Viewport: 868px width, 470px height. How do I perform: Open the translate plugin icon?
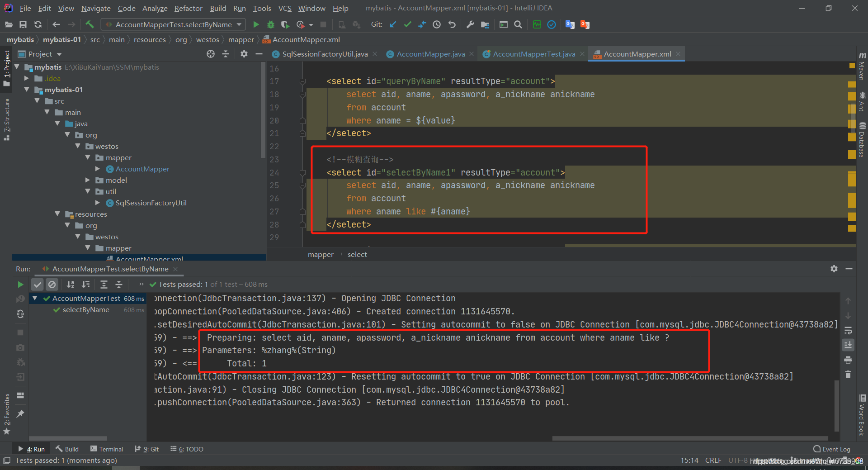point(570,24)
